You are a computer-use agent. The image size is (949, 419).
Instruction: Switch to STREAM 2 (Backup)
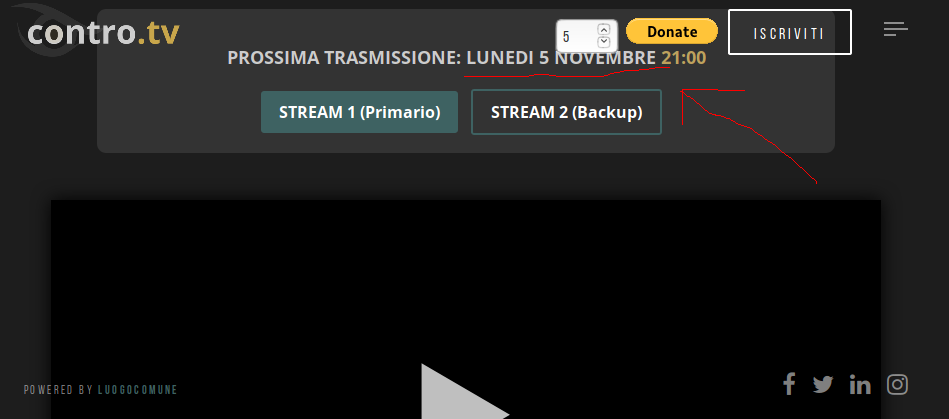pos(566,112)
